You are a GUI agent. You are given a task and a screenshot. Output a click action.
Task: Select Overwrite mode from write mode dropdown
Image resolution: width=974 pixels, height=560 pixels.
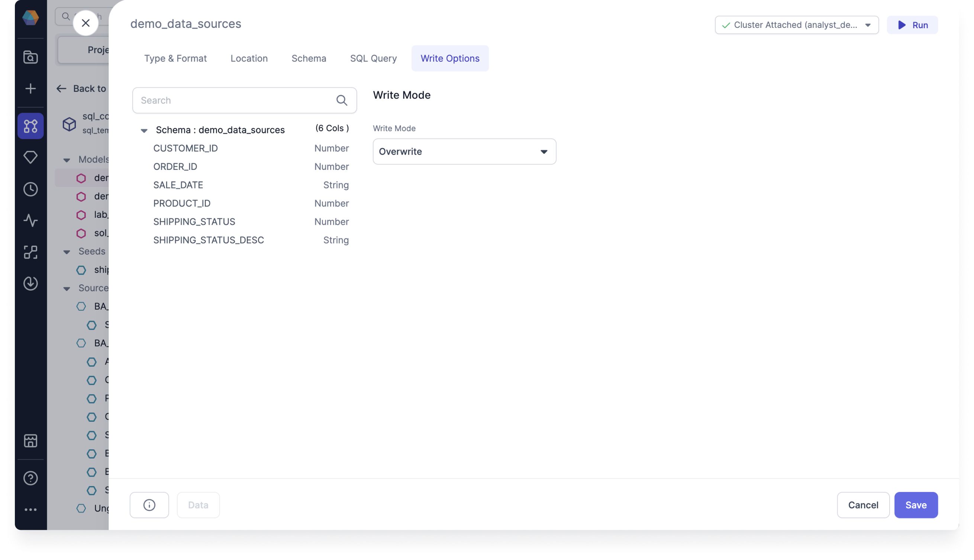click(x=464, y=151)
